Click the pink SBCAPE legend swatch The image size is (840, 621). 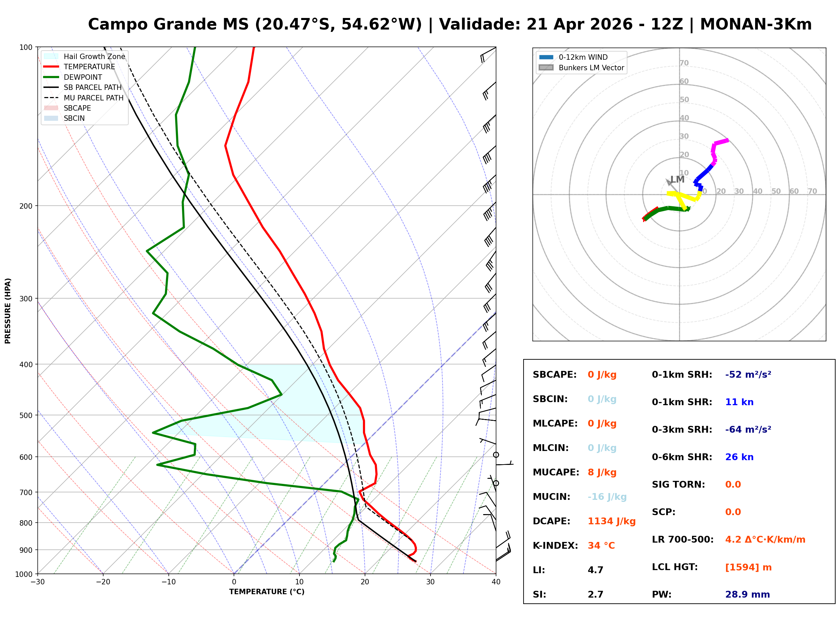[x=51, y=108]
